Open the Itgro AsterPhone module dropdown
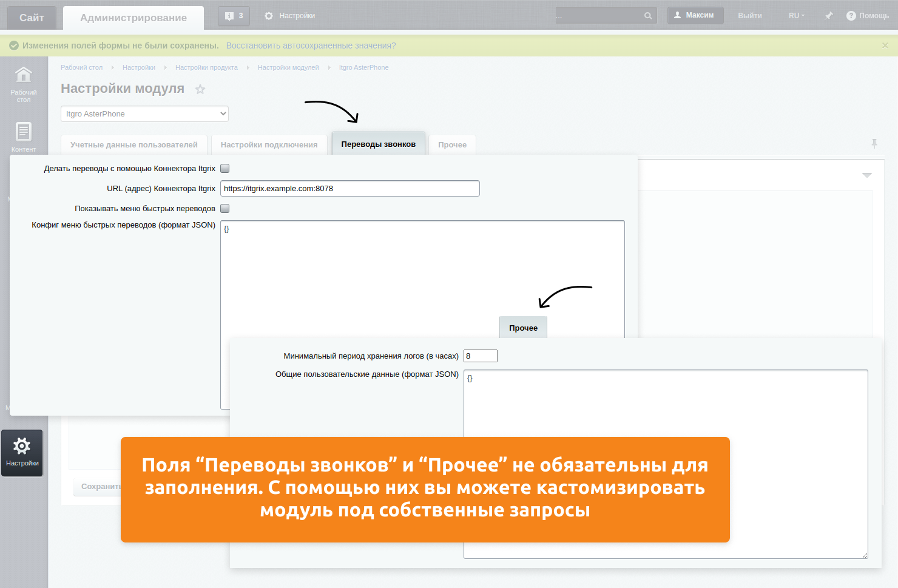Viewport: 898px width, 588px height. point(144,114)
